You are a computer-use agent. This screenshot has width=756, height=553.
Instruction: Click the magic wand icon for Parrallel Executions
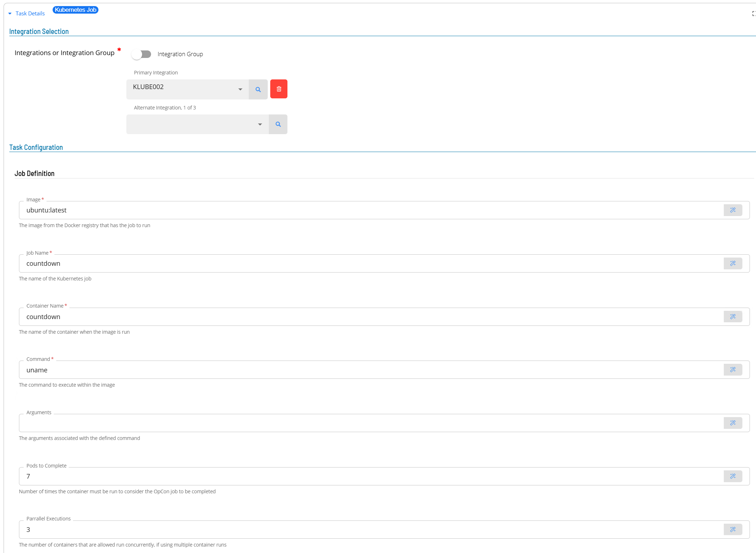pyautogui.click(x=733, y=529)
